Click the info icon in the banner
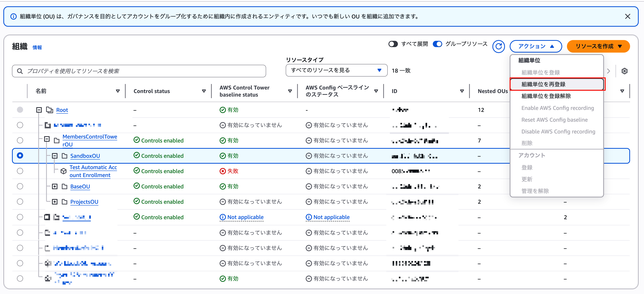 point(13,16)
